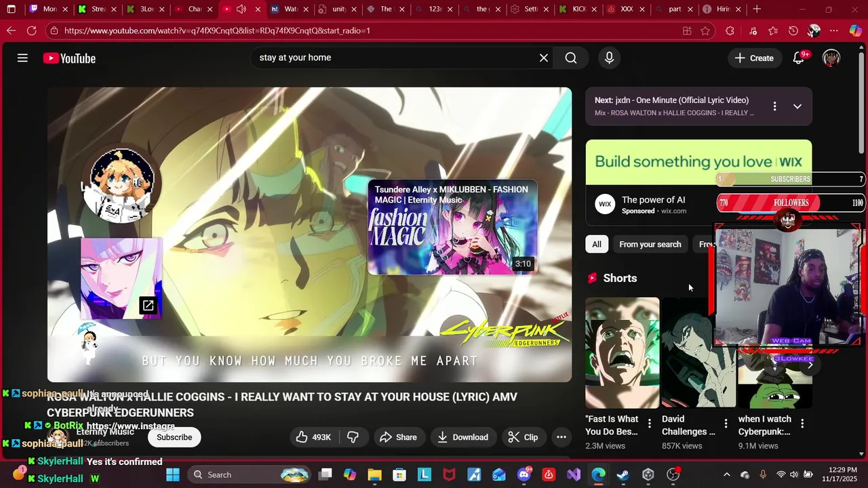Open Discord from taskbar

click(x=524, y=474)
